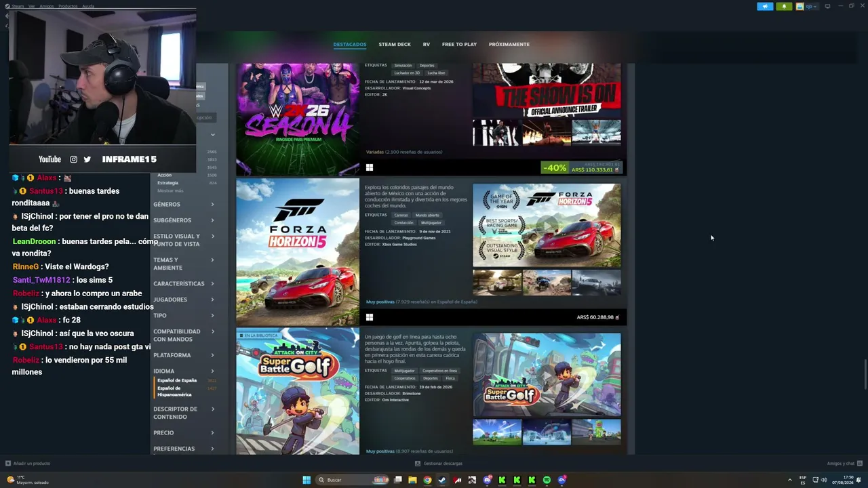Open the Super Battle Golf capsule image
Viewport: 868px width, 488px height.
click(x=298, y=391)
